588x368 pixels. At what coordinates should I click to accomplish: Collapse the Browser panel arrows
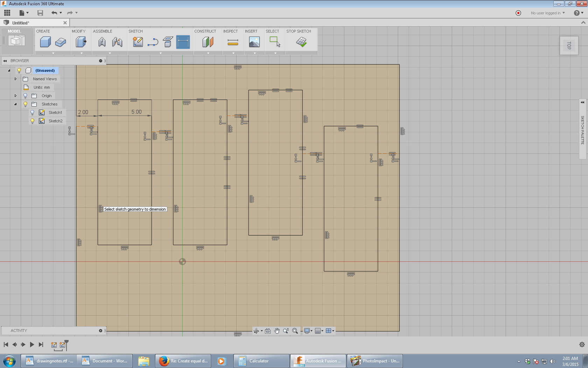pyautogui.click(x=5, y=61)
